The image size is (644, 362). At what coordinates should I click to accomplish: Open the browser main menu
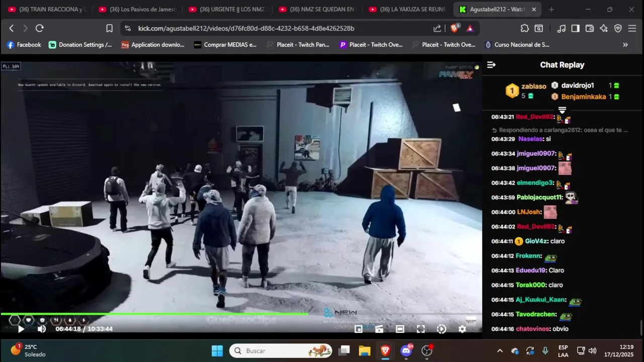(632, 29)
